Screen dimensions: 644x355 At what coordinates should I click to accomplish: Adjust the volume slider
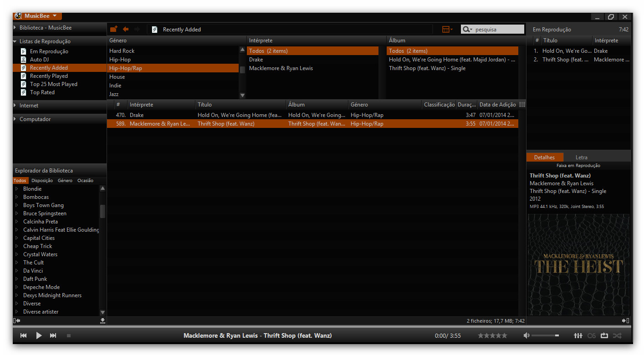point(545,335)
